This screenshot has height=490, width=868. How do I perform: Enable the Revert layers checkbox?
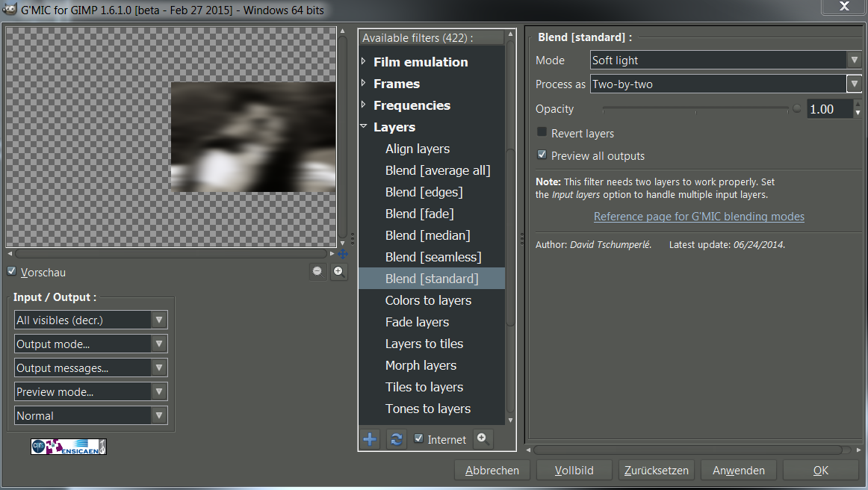[542, 131]
